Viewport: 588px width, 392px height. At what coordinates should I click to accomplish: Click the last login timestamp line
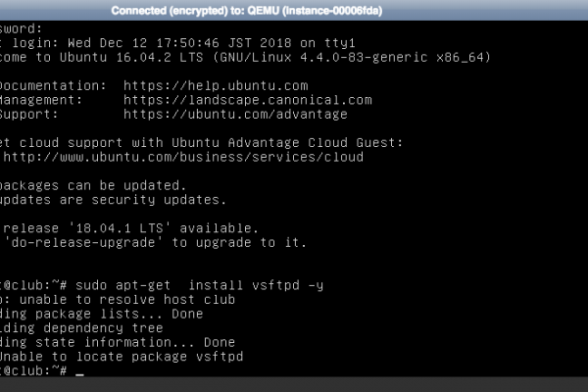click(x=177, y=43)
